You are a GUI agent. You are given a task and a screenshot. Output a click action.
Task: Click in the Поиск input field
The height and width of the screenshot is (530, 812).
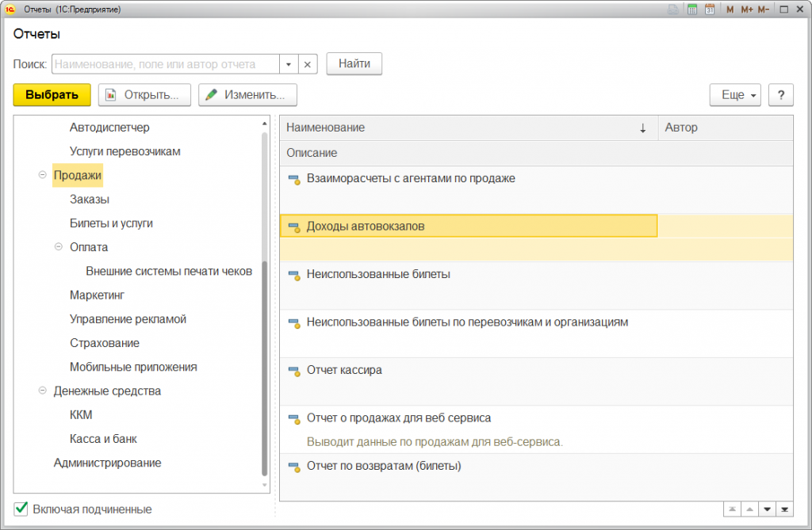click(165, 64)
